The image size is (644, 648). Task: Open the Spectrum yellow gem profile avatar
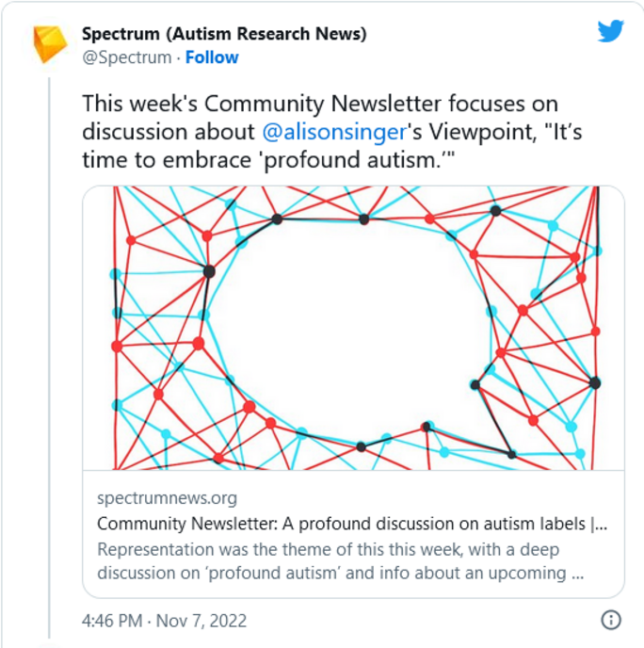tap(50, 44)
